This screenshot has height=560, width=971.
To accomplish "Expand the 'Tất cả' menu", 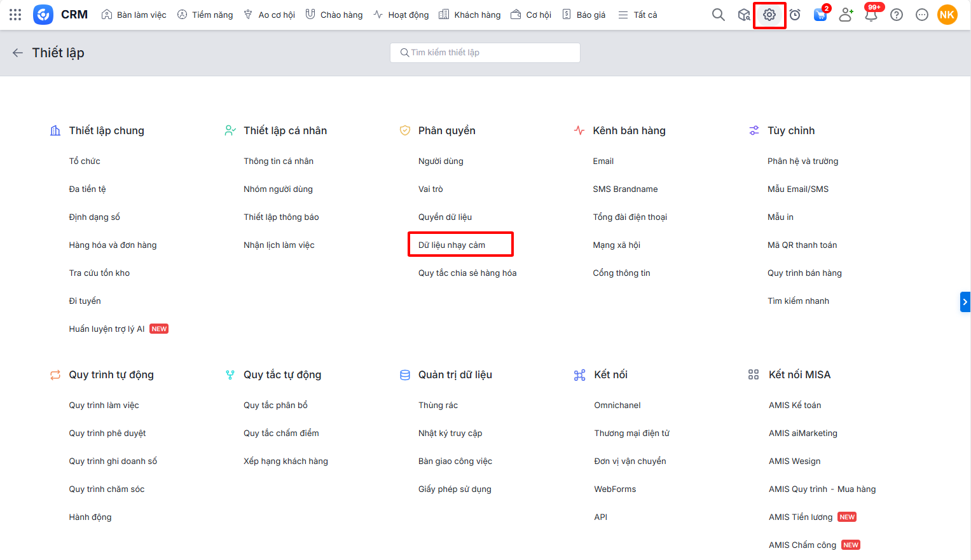I will coord(638,15).
